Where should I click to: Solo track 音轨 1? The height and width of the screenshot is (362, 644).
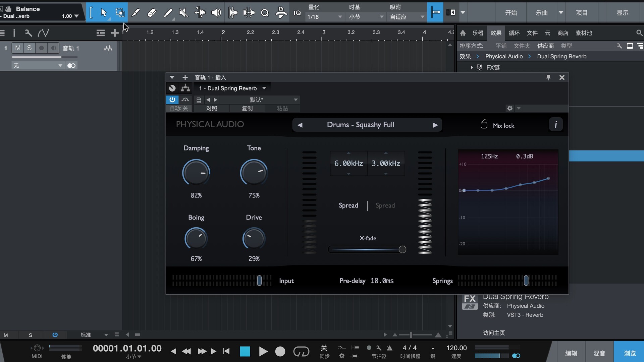pos(30,48)
